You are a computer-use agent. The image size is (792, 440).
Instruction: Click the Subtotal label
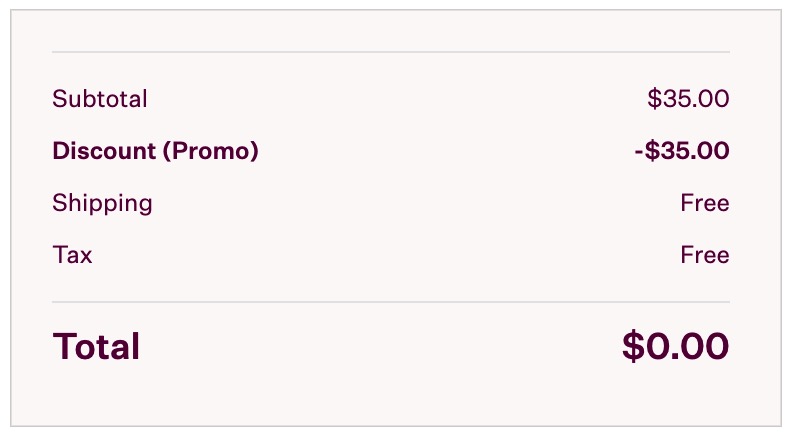[x=100, y=99]
